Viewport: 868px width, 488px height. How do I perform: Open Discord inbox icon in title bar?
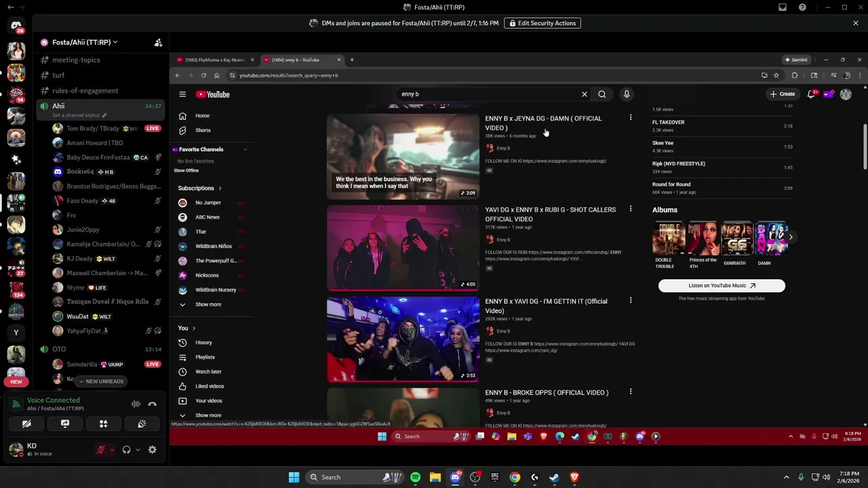[783, 7]
